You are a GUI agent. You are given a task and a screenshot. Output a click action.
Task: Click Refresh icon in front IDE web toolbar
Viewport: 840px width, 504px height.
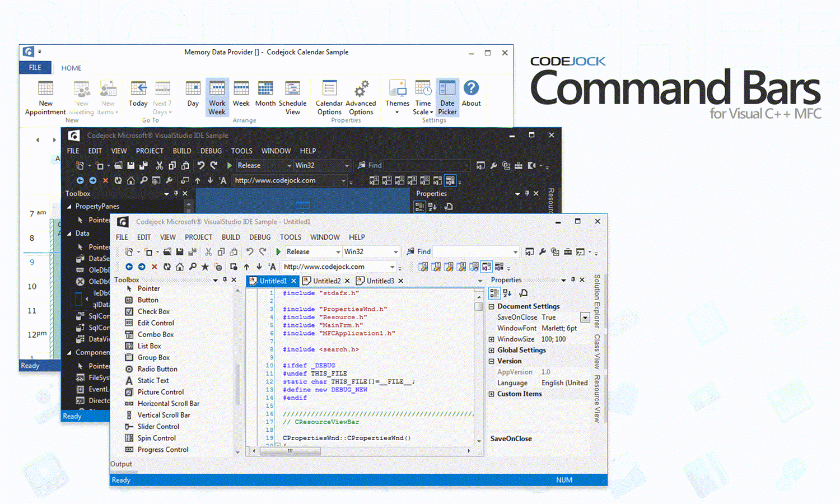click(167, 267)
